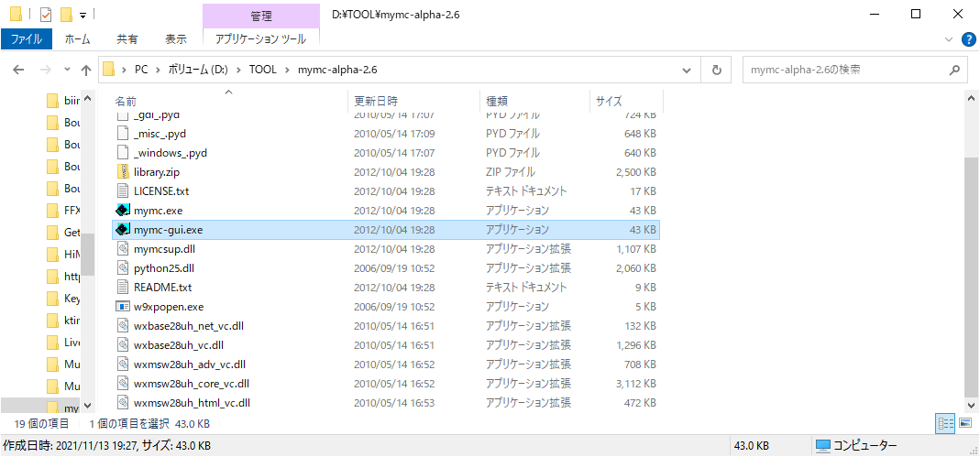Screen dimensions: 980x457
Task: Open the address bar history dropdown
Action: [x=686, y=70]
